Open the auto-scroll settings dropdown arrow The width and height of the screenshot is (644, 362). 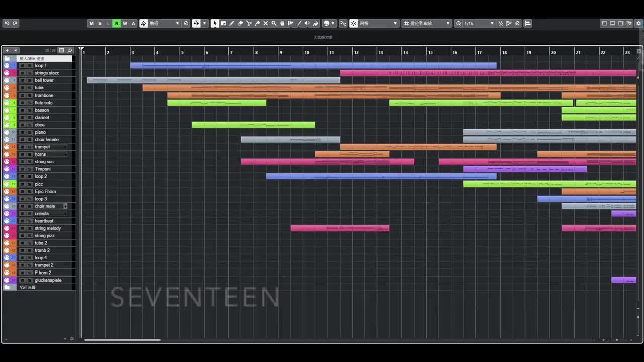[x=204, y=23]
